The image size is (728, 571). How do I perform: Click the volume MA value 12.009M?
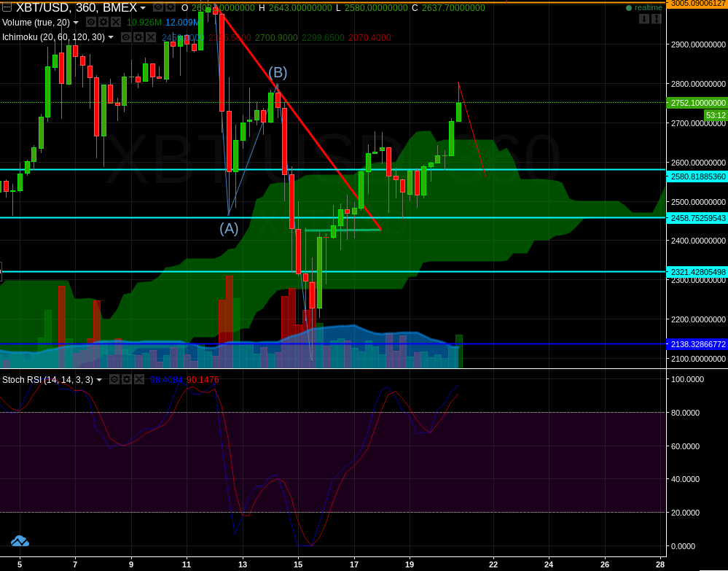click(x=183, y=23)
